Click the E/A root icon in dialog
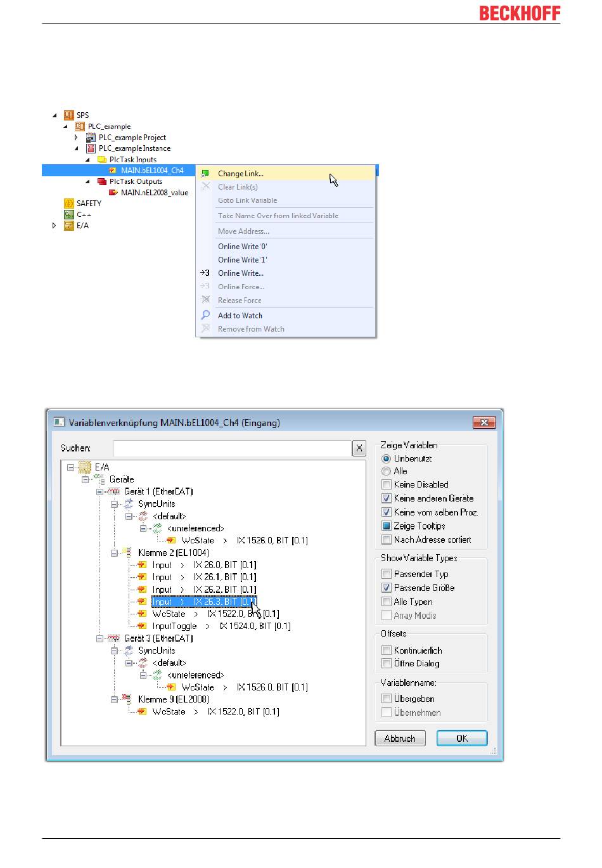The width and height of the screenshot is (602, 868). coord(85,467)
